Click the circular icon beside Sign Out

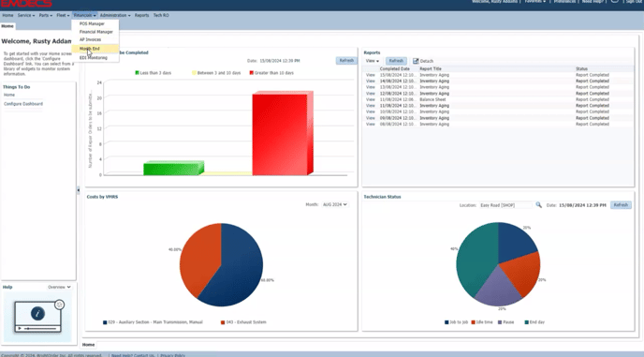tap(614, 1)
